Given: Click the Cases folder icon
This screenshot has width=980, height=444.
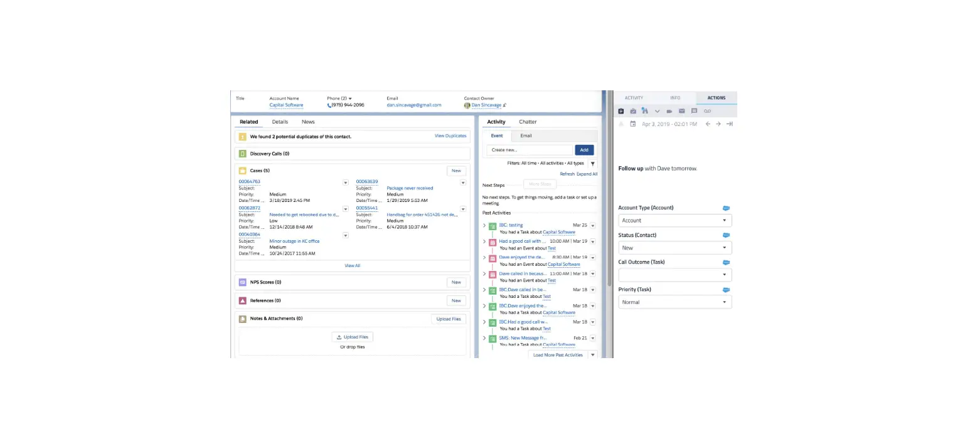Looking at the screenshot, I should 242,171.
